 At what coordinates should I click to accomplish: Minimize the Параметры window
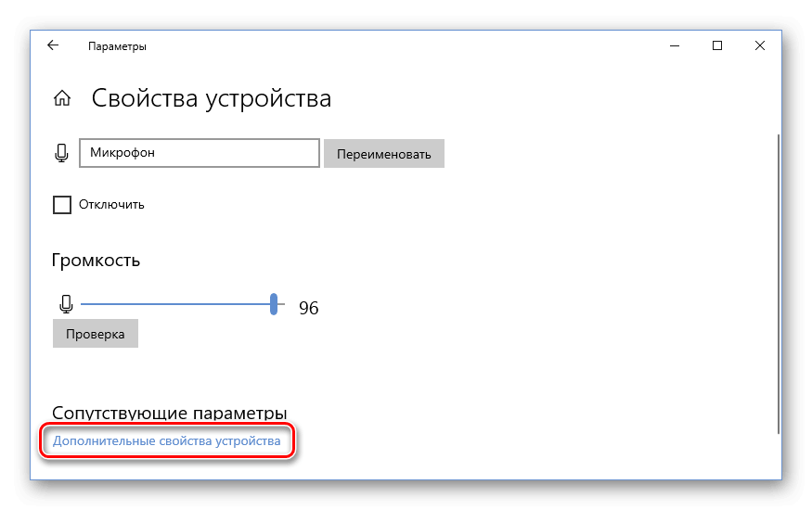(x=675, y=45)
